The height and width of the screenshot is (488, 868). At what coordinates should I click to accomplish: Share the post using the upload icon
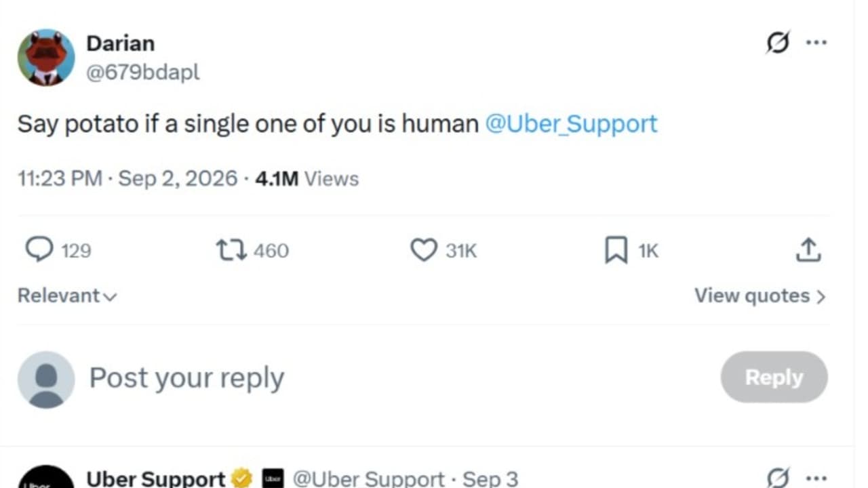coord(808,250)
